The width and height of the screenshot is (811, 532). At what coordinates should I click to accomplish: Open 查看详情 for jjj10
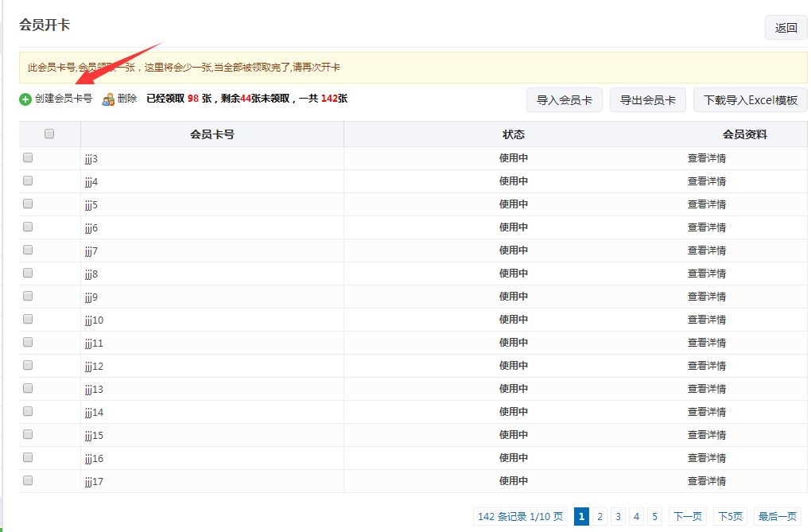point(707,320)
